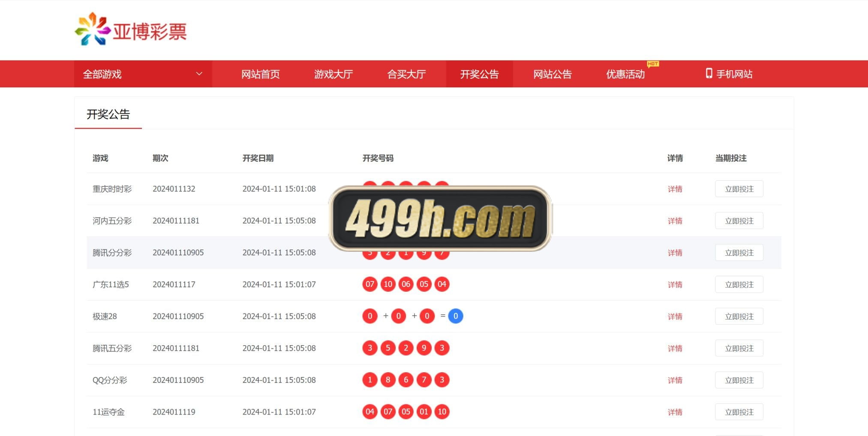Select the 开奖公告 panel tab
Image resolution: width=868 pixels, height=436 pixels.
pyautogui.click(x=108, y=114)
